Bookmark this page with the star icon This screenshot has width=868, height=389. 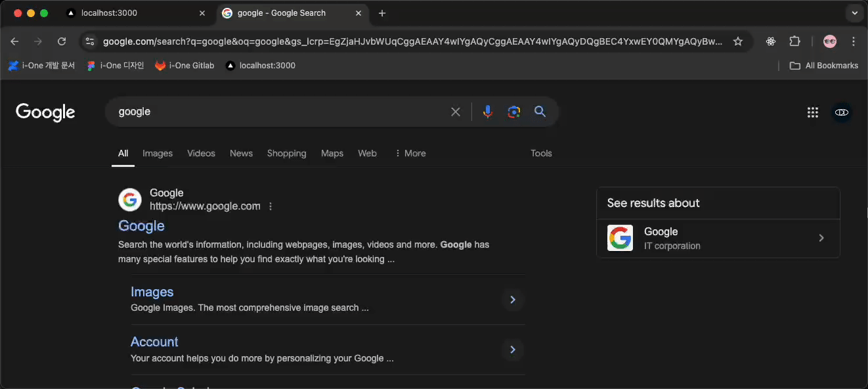(738, 41)
